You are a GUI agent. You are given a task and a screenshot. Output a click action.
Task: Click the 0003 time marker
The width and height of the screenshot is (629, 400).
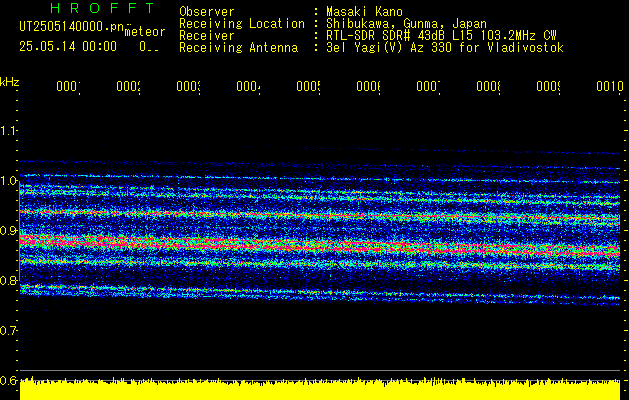(x=189, y=86)
